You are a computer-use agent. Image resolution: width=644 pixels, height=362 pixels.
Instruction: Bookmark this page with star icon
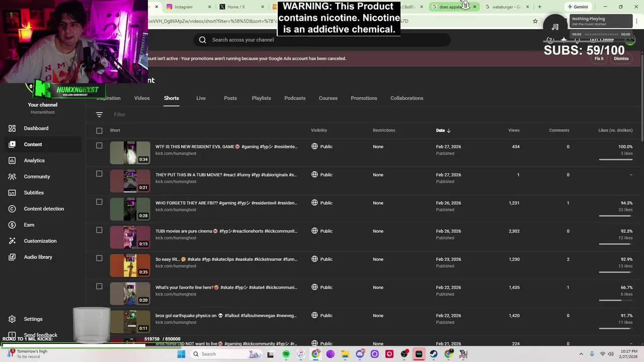coord(535,21)
